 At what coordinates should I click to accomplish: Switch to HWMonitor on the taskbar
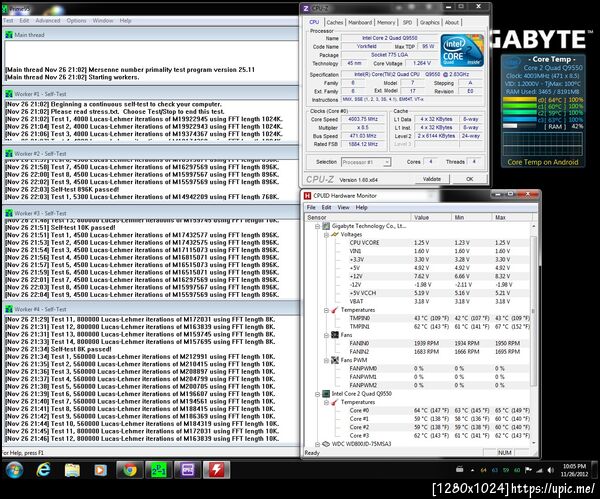tap(217, 470)
